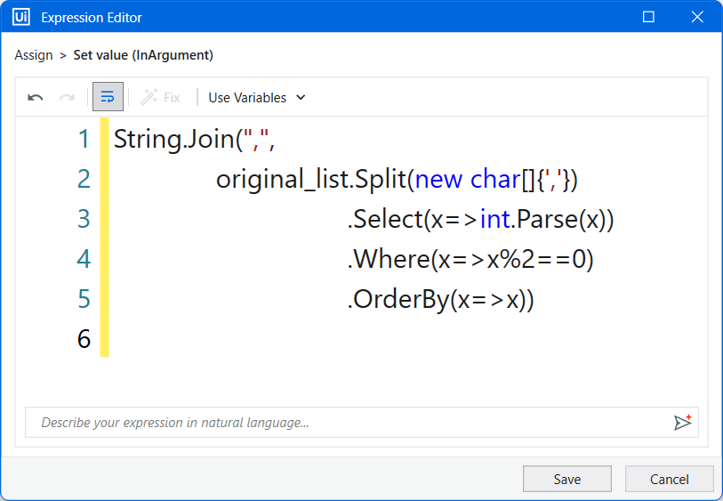Select Set value (InArgument) breadcrumb
The image size is (723, 501).
coord(143,55)
